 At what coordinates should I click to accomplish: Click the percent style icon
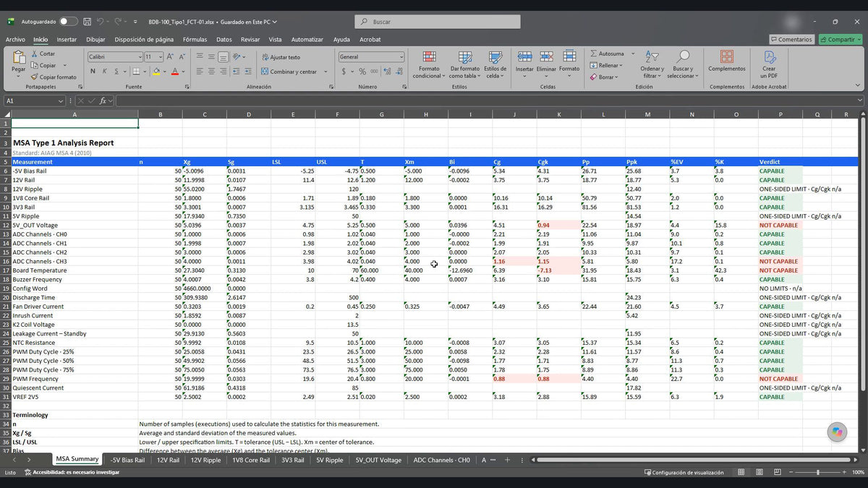click(x=362, y=71)
